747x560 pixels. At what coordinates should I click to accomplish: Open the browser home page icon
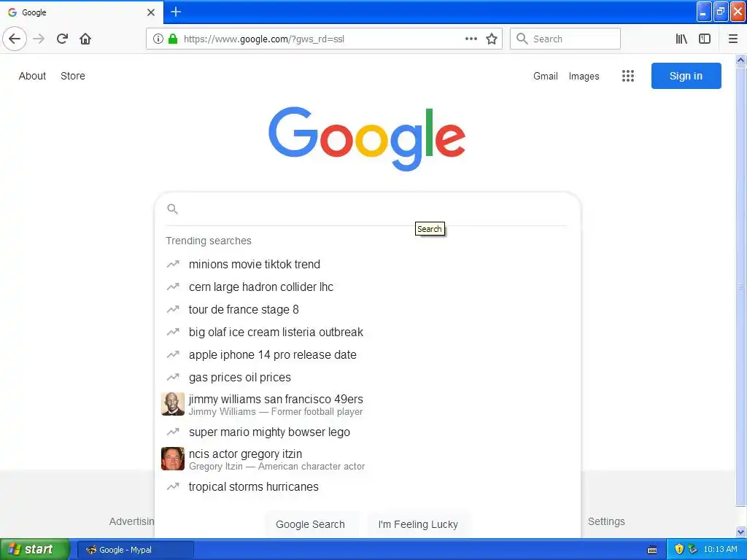point(85,39)
